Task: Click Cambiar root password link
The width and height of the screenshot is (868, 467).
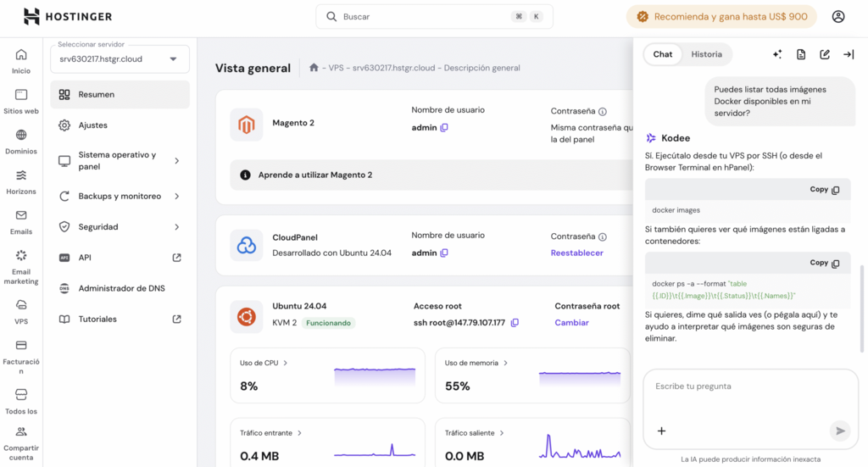Action: click(571, 323)
